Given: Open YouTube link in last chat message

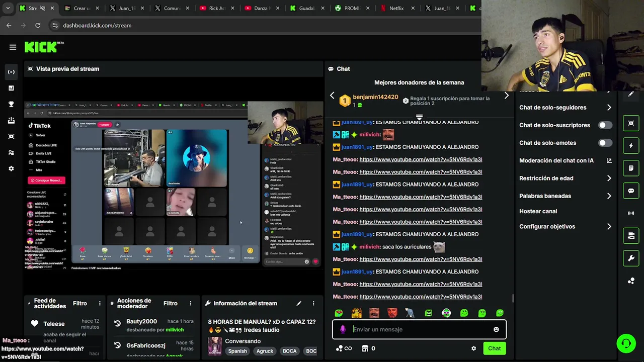Looking at the screenshot, I should [421, 297].
